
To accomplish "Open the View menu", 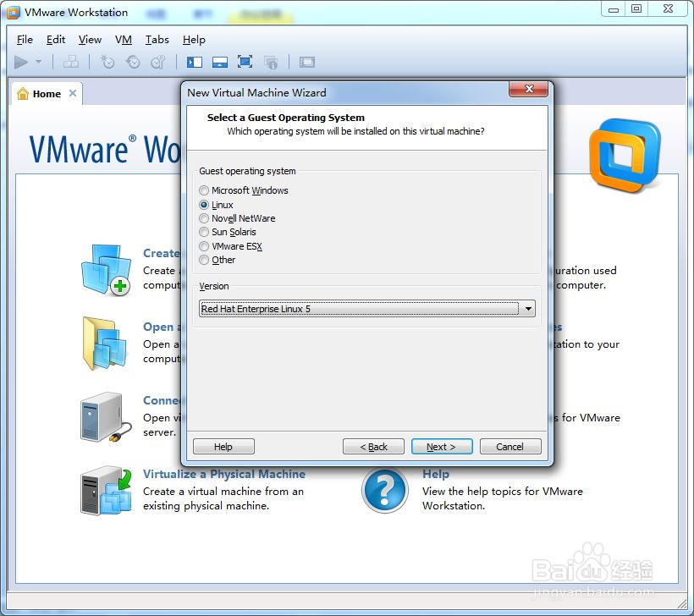I will click(90, 40).
